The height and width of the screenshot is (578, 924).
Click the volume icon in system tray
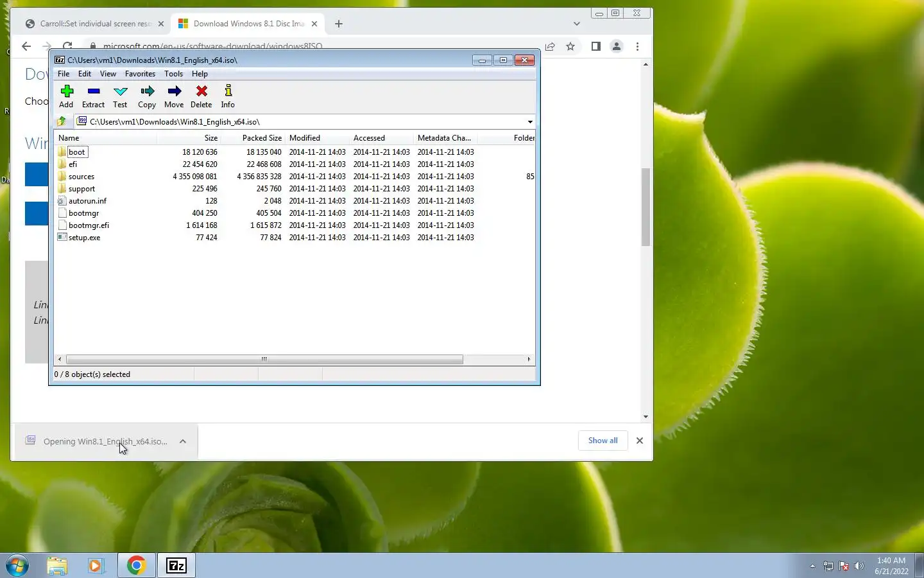pyautogui.click(x=859, y=566)
